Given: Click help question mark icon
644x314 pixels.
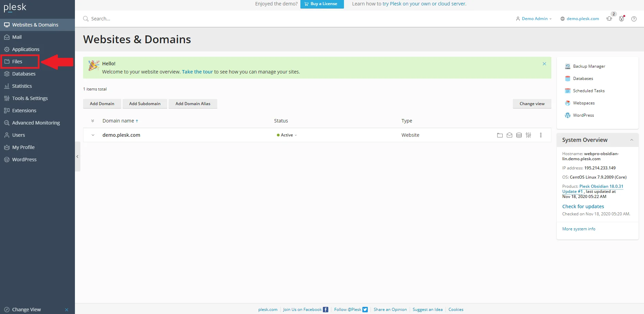Looking at the screenshot, I should pyautogui.click(x=634, y=19).
